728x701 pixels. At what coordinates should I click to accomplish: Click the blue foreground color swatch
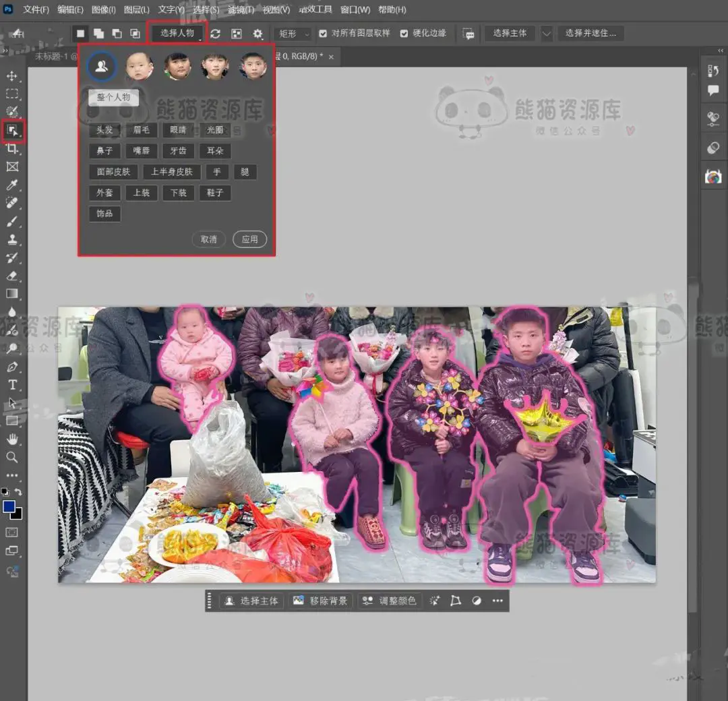(x=9, y=507)
